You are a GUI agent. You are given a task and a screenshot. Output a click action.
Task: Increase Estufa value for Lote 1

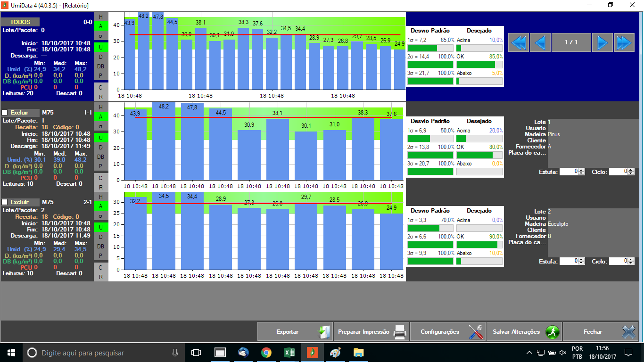582,170
